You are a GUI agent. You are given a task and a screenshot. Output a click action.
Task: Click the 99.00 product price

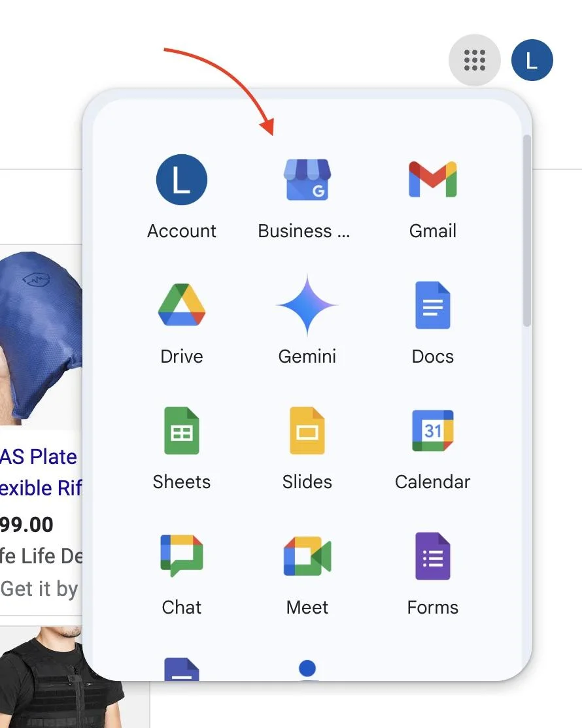point(26,525)
